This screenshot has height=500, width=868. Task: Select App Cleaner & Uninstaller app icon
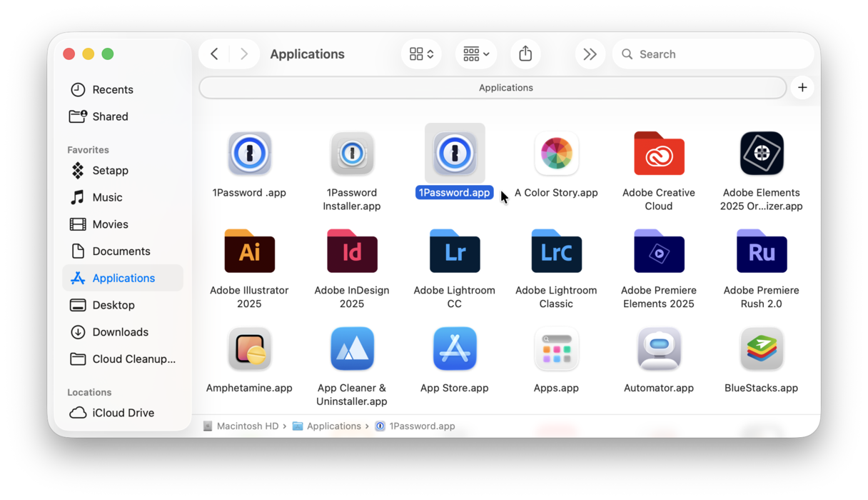coord(352,349)
